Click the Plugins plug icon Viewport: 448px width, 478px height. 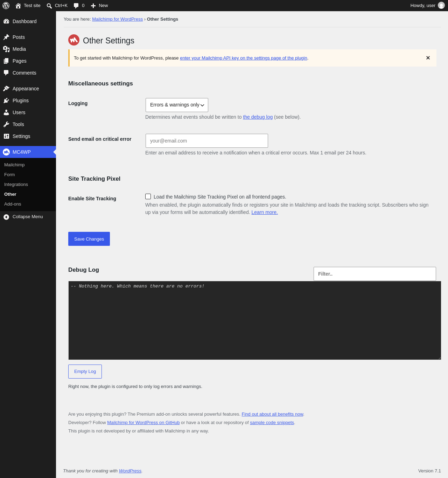tap(6, 101)
